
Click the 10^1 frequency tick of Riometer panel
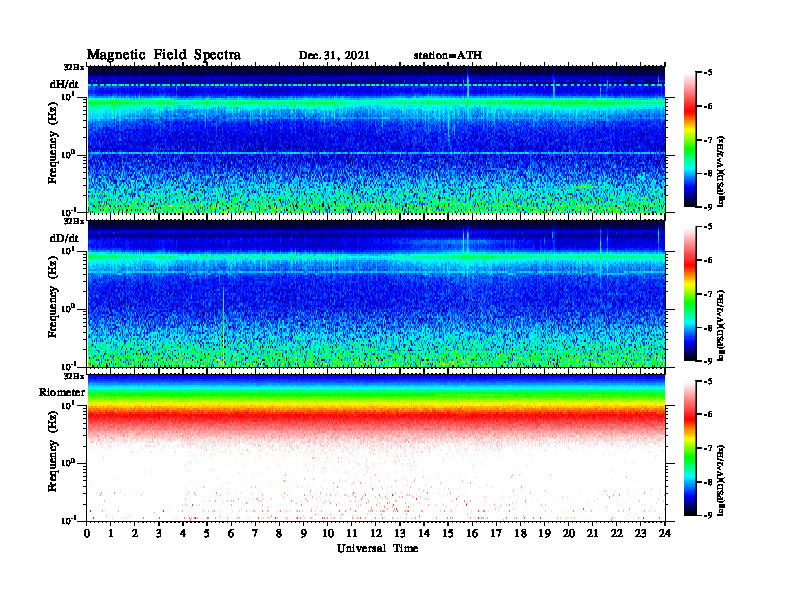click(68, 405)
